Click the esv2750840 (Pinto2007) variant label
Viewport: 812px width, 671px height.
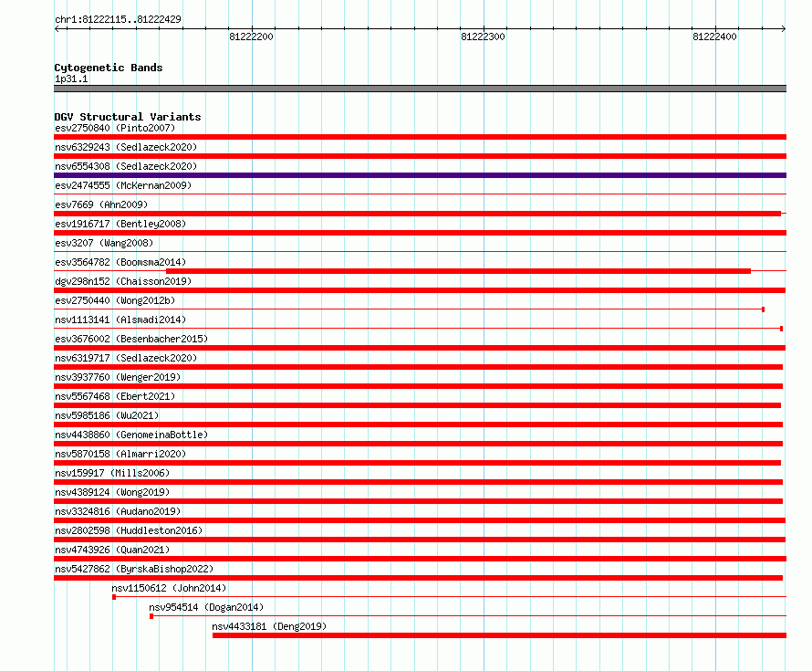click(115, 128)
